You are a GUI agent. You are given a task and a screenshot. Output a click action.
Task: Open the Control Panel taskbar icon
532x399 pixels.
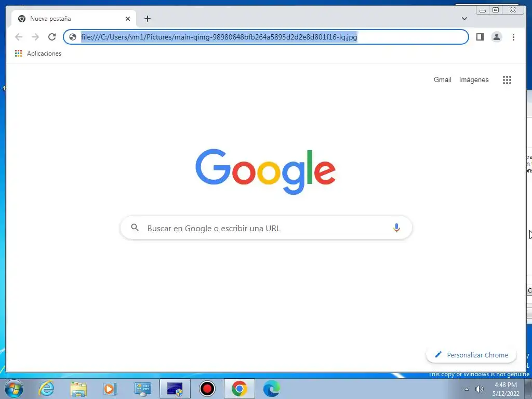[142, 389]
